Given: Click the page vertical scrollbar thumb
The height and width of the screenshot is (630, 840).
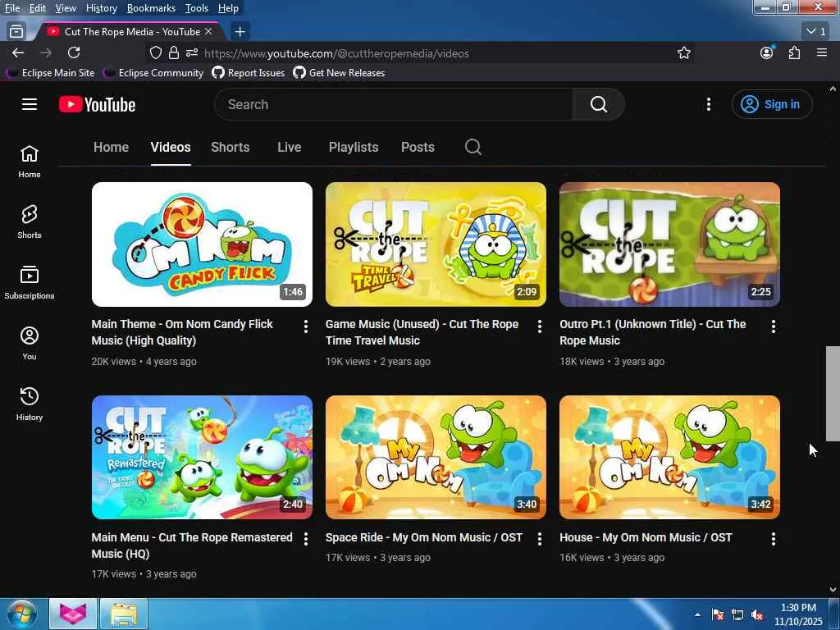Looking at the screenshot, I should pyautogui.click(x=833, y=394).
